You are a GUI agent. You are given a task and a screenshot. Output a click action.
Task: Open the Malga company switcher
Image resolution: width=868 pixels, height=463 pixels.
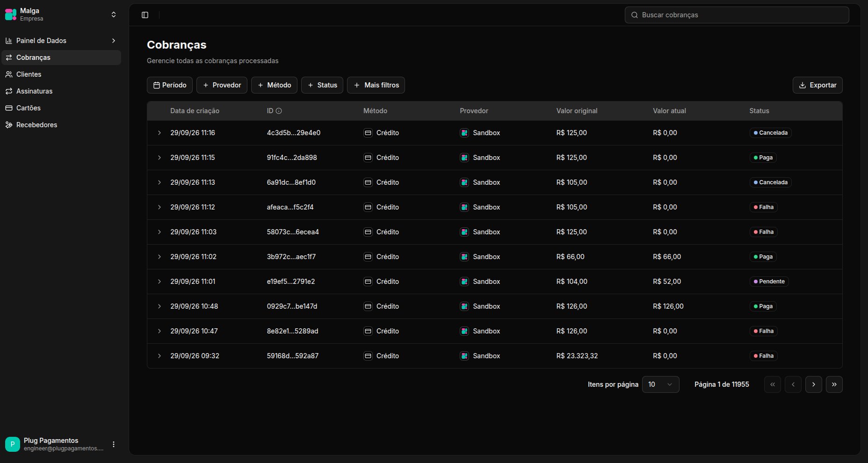[61, 14]
